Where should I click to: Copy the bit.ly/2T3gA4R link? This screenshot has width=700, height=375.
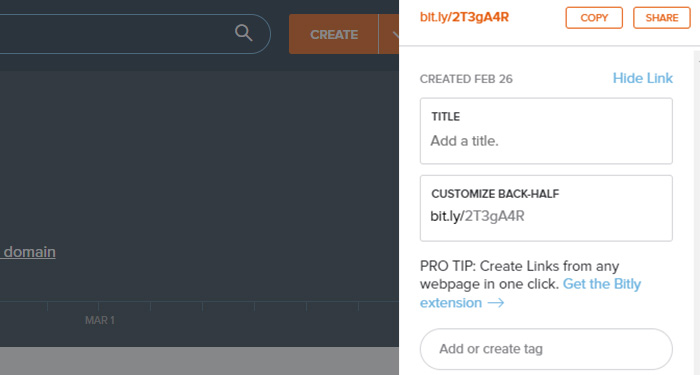594,18
